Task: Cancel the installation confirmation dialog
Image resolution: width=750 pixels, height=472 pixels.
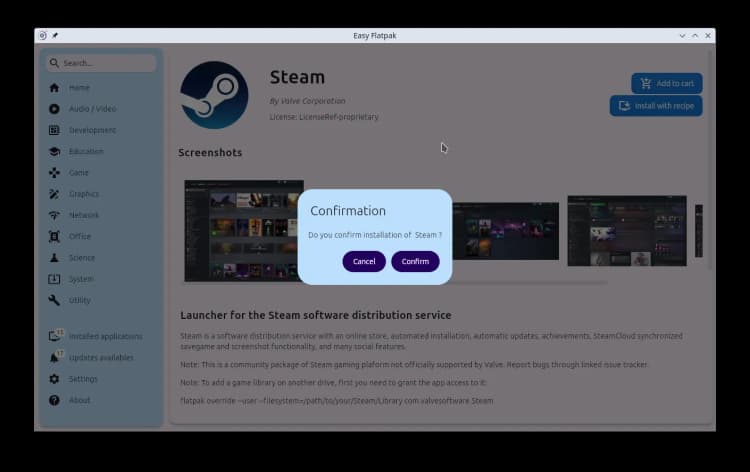Action: pos(364,262)
